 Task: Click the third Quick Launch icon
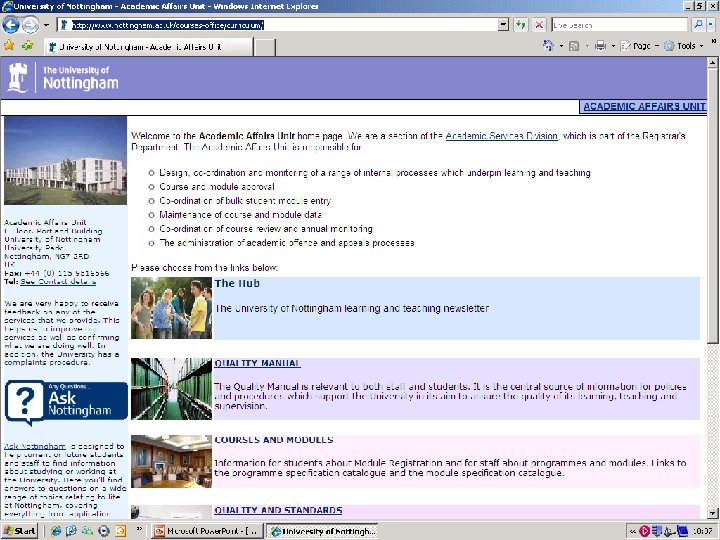click(x=87, y=531)
